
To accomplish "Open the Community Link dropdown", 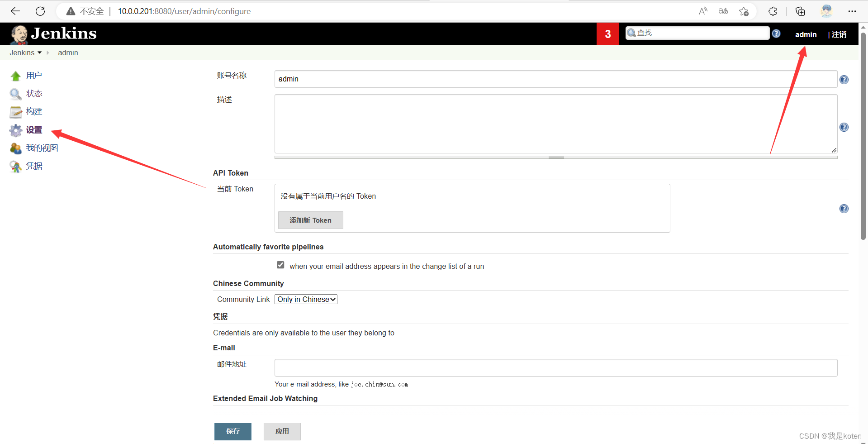I will (x=306, y=299).
